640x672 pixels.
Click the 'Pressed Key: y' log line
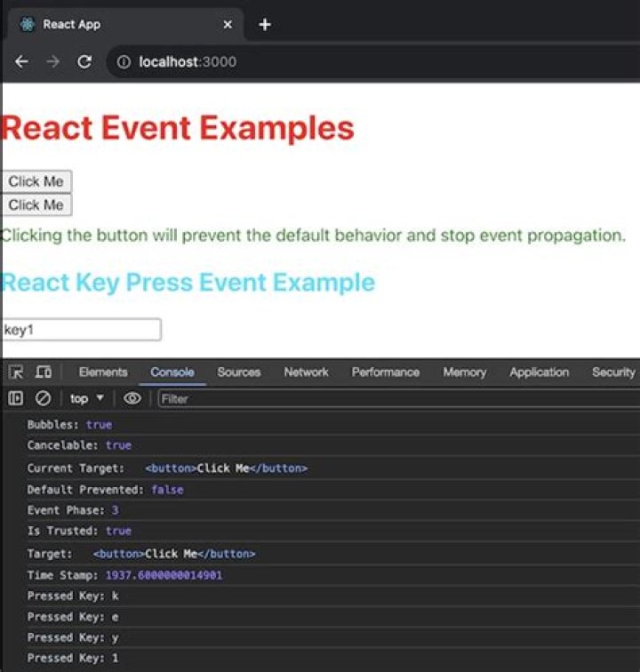pyautogui.click(x=73, y=637)
